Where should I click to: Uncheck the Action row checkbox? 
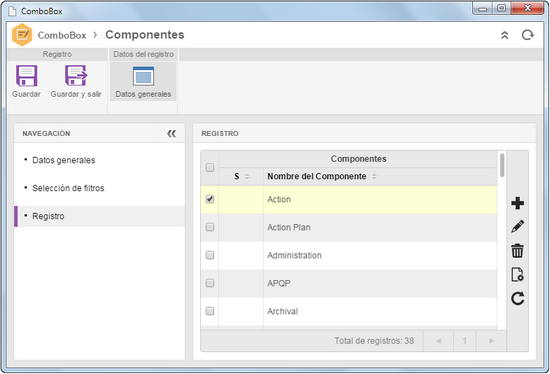(x=210, y=199)
